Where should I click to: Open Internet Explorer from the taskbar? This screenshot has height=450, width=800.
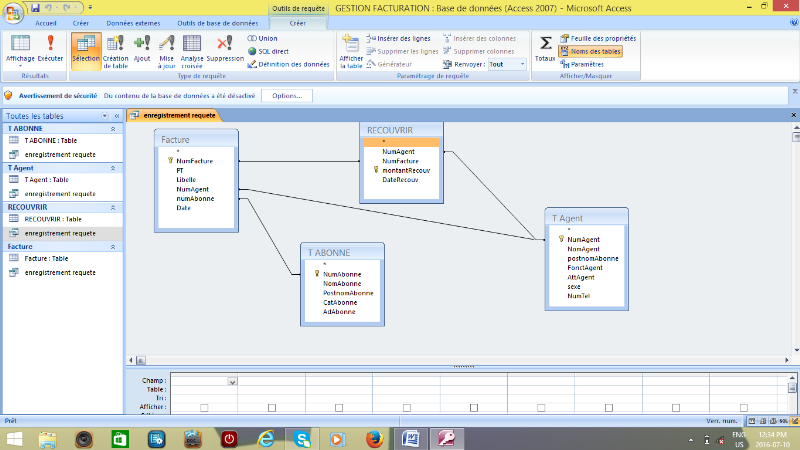266,438
